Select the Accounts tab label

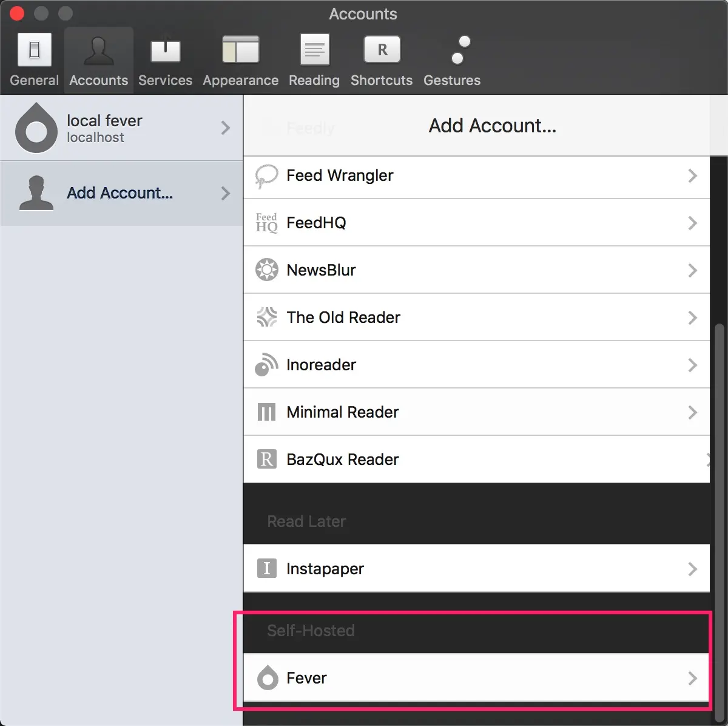click(x=98, y=80)
